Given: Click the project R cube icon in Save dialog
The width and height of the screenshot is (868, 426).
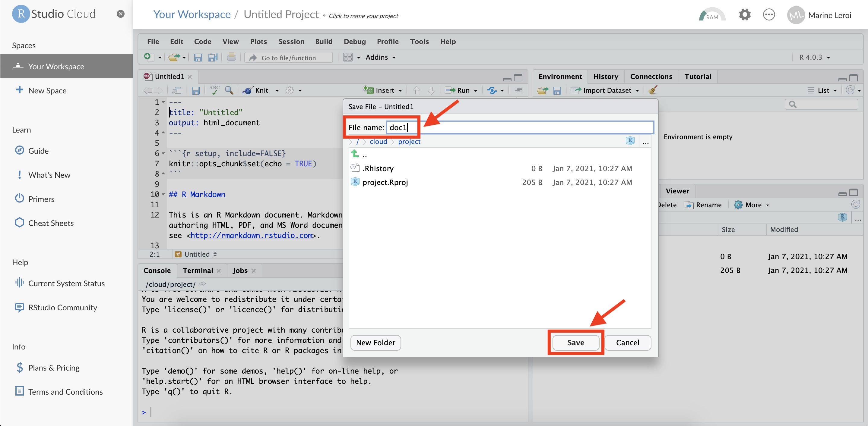Looking at the screenshot, I should click(x=630, y=141).
